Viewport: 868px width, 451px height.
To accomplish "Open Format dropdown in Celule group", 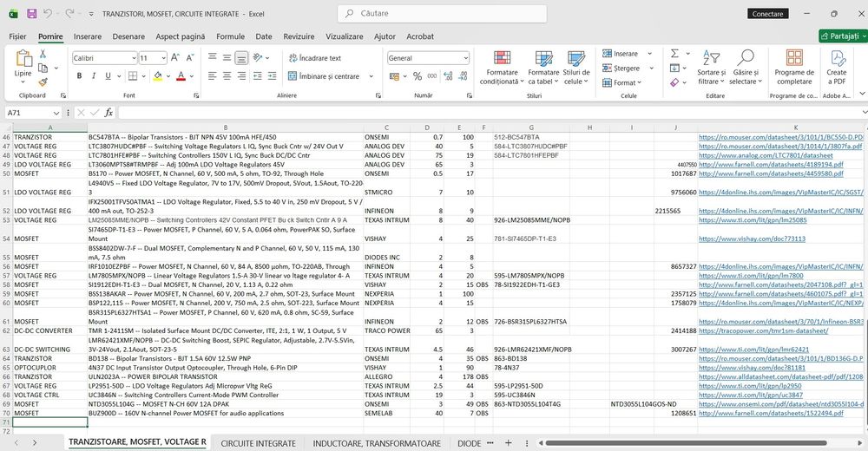I will point(622,82).
